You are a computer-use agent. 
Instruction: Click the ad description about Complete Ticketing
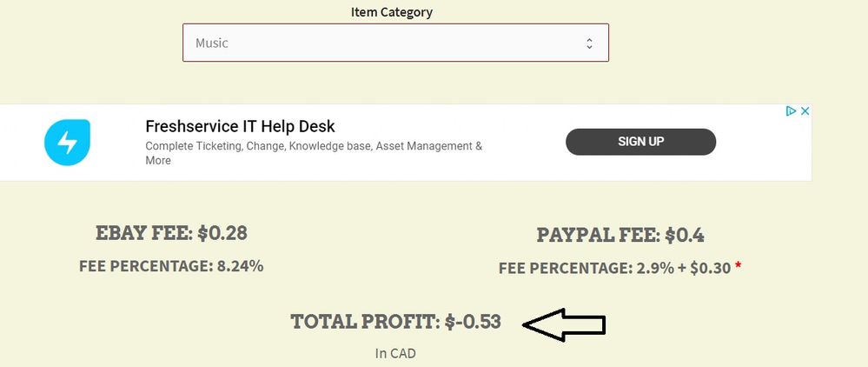pyautogui.click(x=314, y=146)
